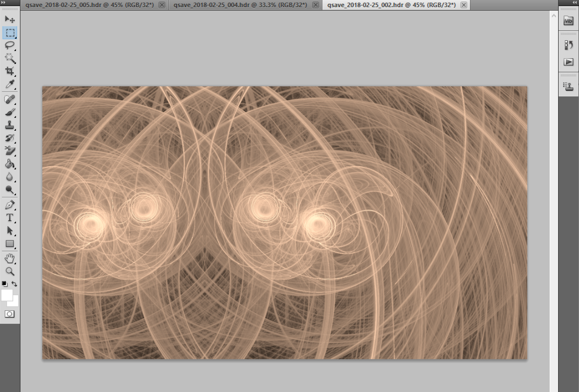Select the Horizontal Type tool
The image size is (579, 392).
[10, 218]
